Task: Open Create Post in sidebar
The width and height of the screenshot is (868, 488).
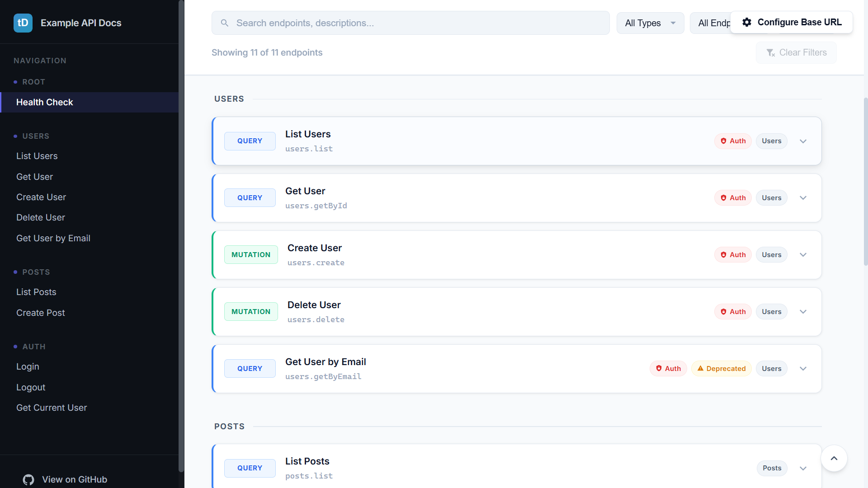Action: point(90,313)
